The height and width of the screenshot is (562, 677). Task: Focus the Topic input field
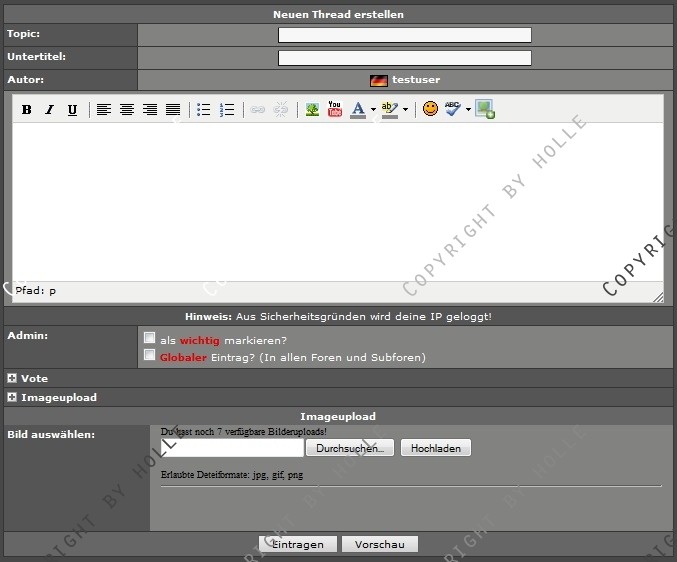point(404,35)
